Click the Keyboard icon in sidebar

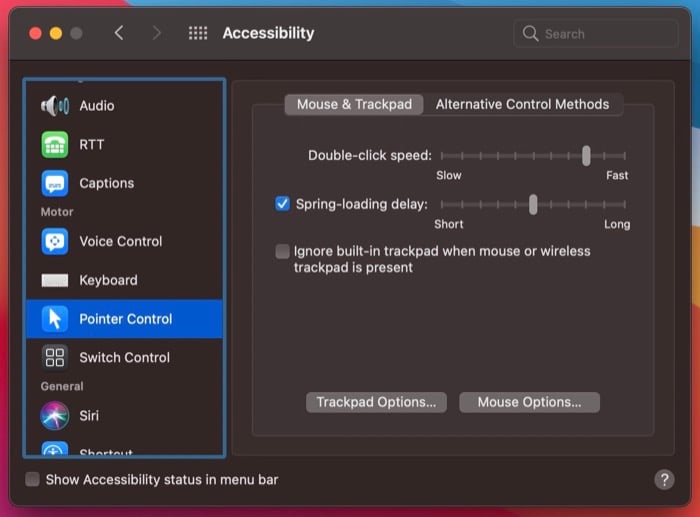click(x=55, y=280)
